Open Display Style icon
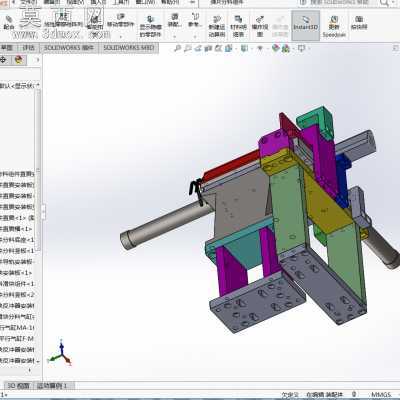Screen dimensions: 400x400 (x=245, y=49)
